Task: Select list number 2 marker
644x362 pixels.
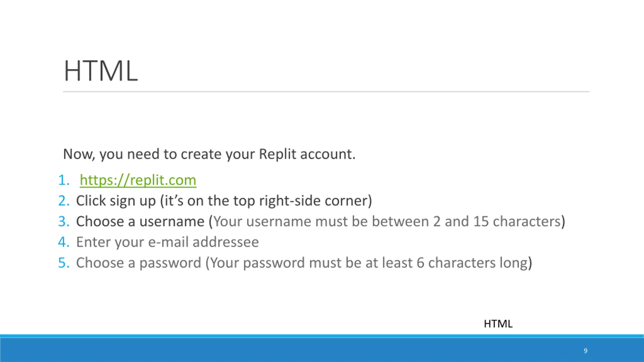Action: click(x=64, y=201)
